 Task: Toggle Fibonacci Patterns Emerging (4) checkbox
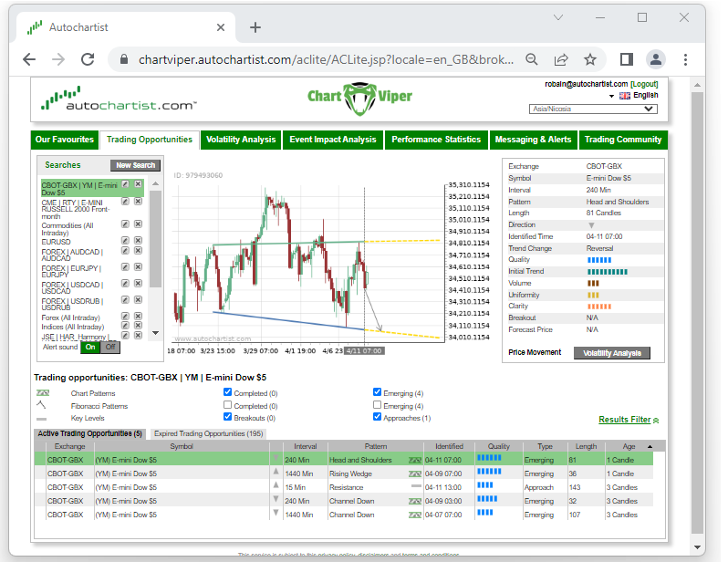(377, 405)
